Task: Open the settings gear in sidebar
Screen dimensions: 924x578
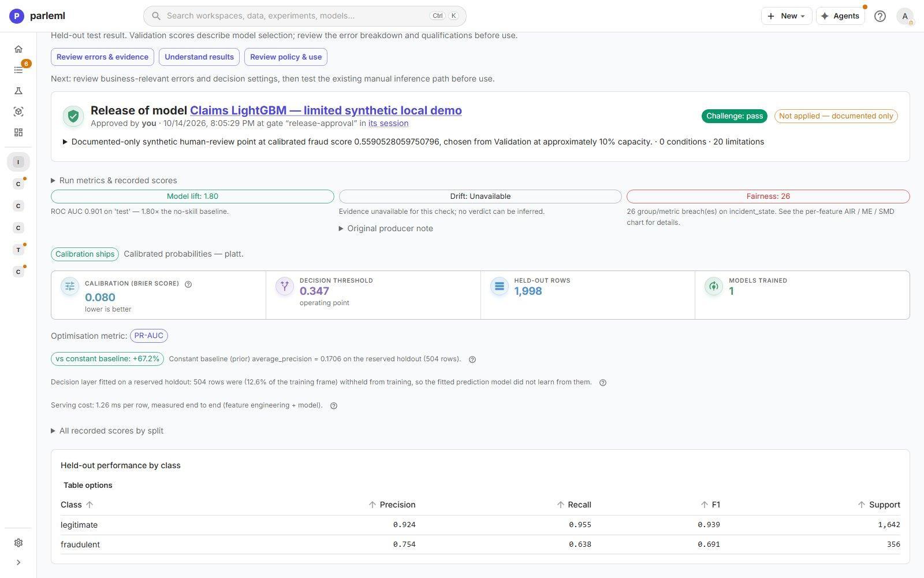Action: 18,543
